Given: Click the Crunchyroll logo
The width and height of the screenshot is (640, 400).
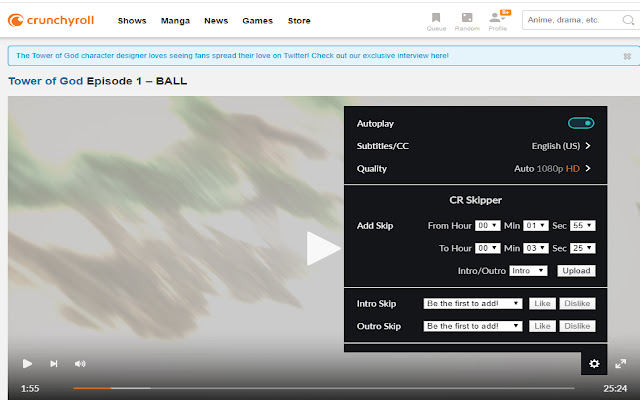Looking at the screenshot, I should (51, 20).
